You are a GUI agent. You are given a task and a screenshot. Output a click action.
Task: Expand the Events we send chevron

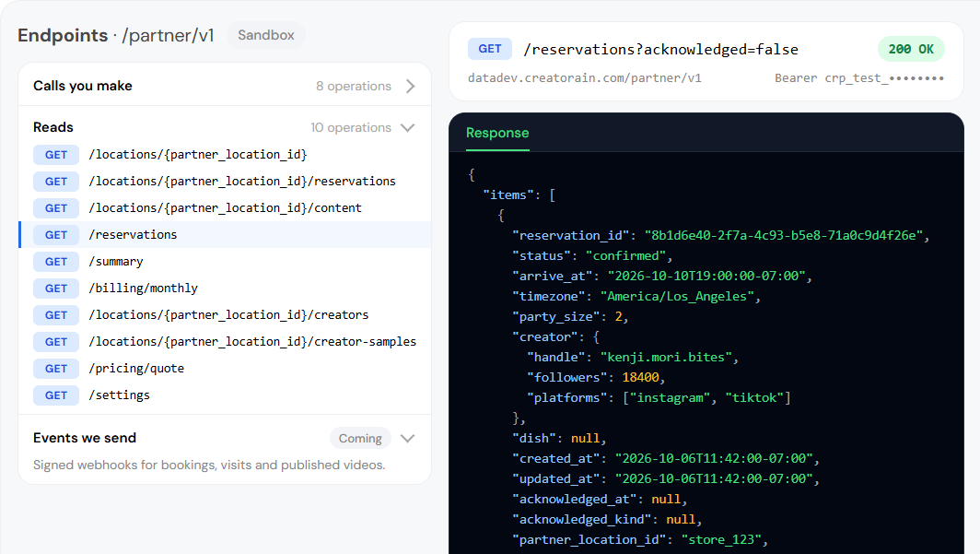pos(407,439)
